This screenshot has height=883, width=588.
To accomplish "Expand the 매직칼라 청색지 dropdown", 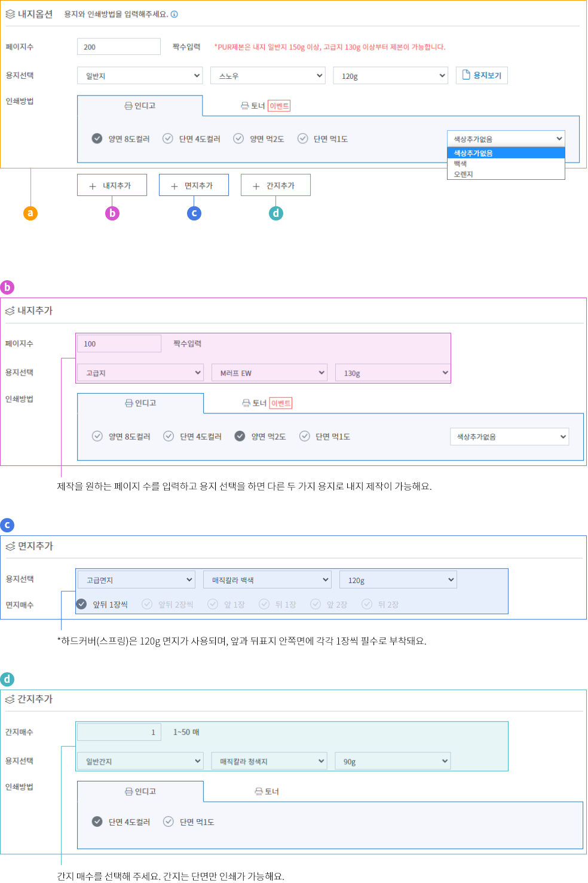I will click(x=269, y=761).
